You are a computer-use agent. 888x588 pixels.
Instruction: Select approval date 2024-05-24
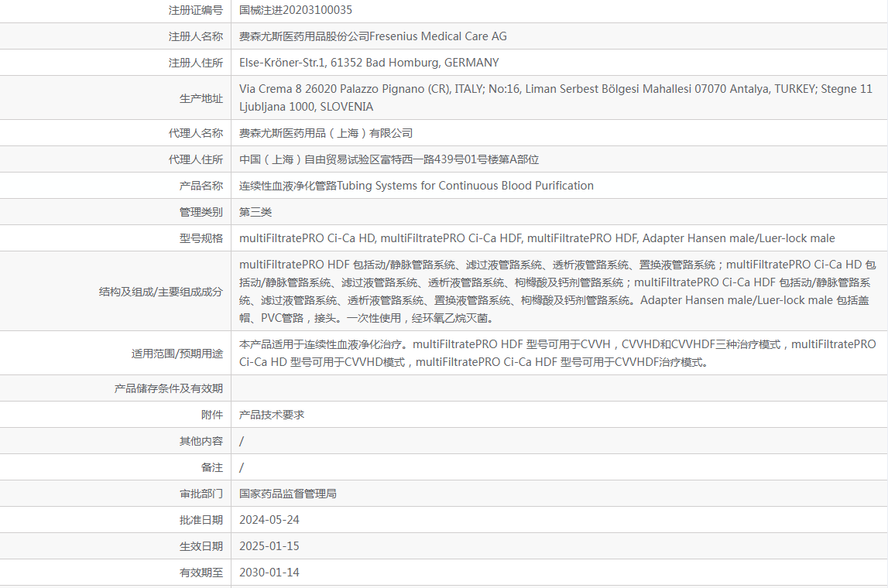point(269,520)
